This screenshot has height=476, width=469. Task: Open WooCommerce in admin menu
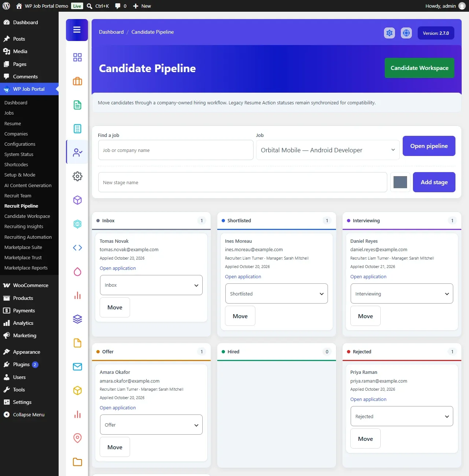pos(29,285)
